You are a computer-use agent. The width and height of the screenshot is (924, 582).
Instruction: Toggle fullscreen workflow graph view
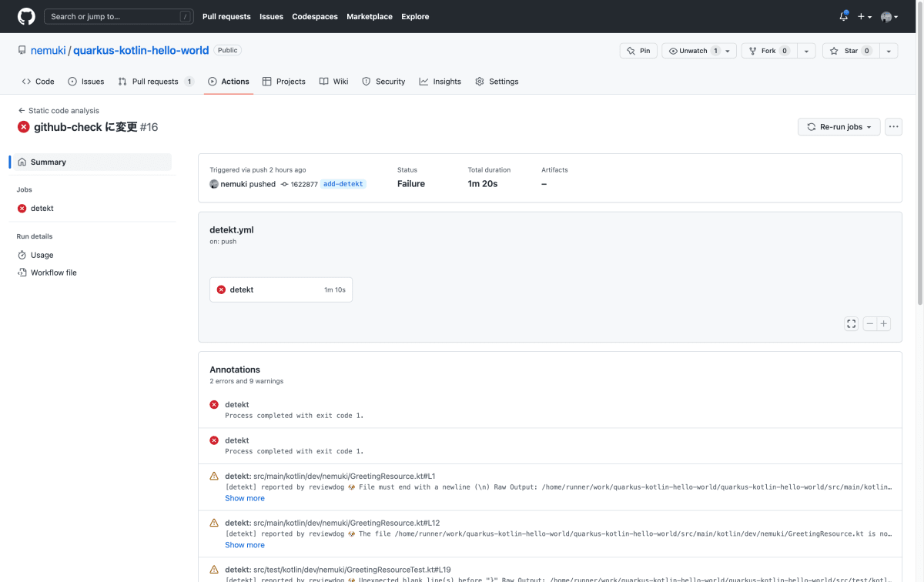pos(851,324)
